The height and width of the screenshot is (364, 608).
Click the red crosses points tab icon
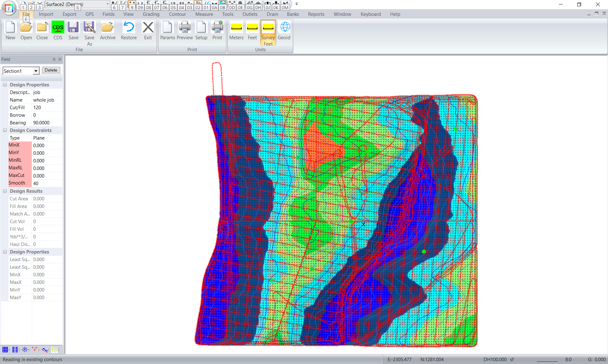[35, 349]
